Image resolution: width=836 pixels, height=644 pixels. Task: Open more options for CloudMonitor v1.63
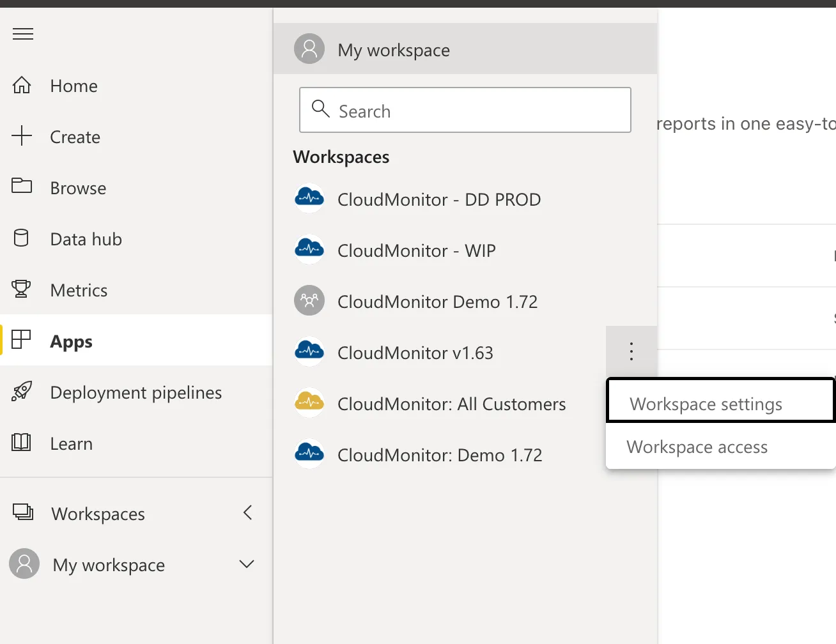point(631,351)
